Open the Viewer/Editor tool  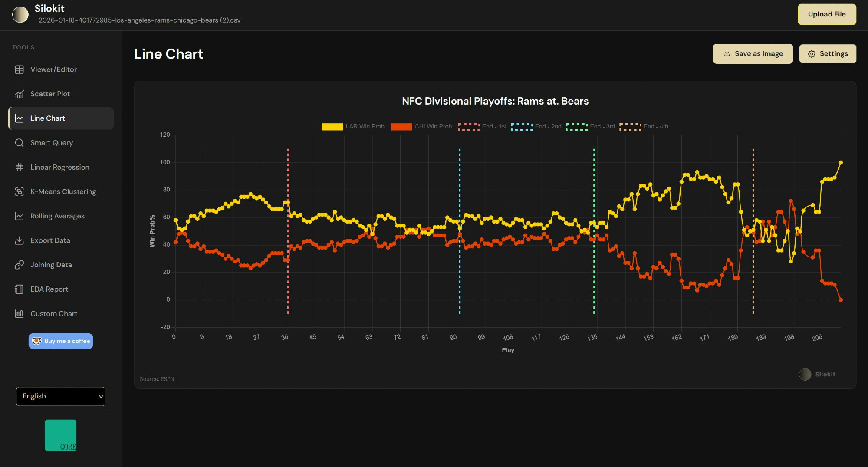pos(61,69)
